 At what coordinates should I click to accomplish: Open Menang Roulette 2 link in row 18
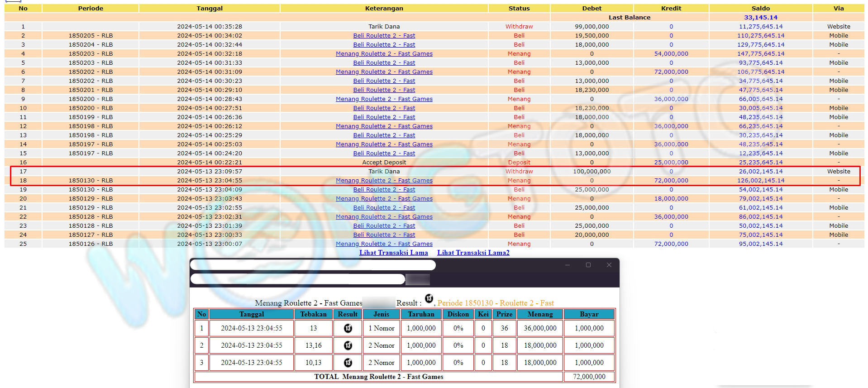click(384, 180)
